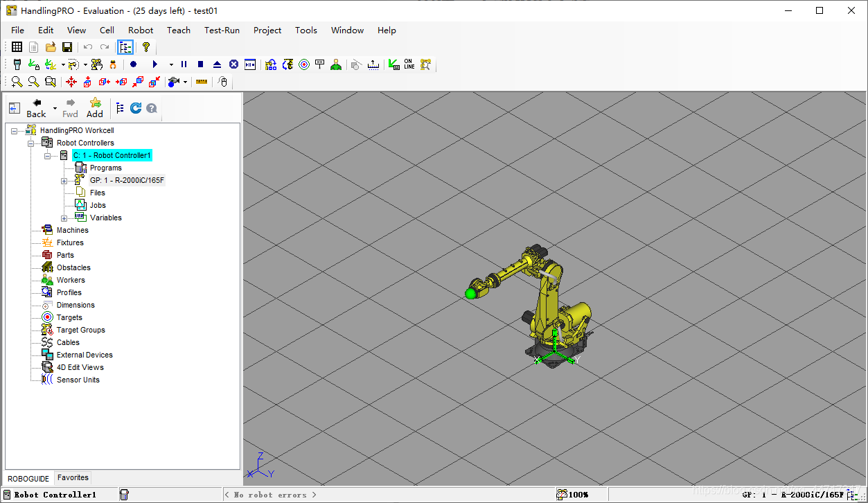Start the cycle with the blue play button
This screenshot has height=503, width=868.
(x=154, y=64)
